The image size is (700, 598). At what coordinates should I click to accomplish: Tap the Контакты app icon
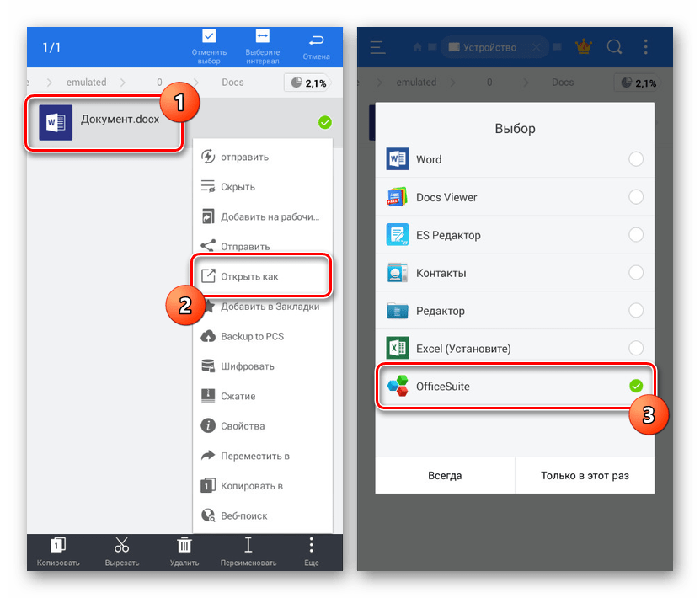(x=398, y=273)
